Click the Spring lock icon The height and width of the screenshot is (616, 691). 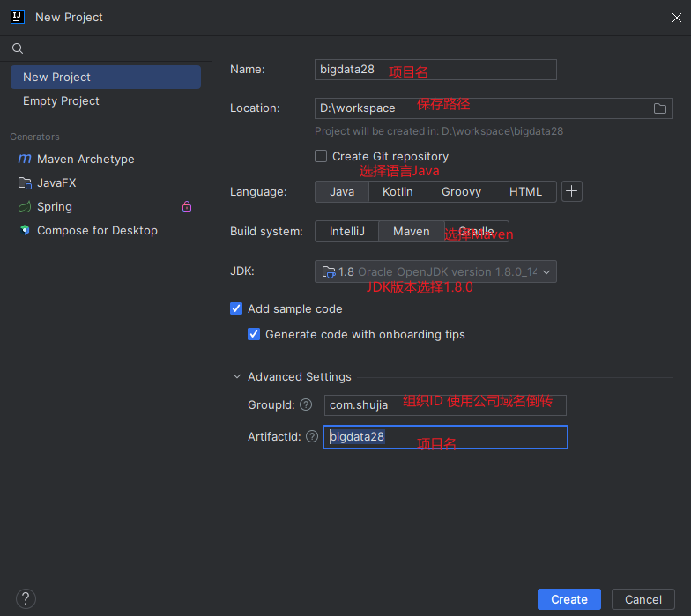(187, 206)
